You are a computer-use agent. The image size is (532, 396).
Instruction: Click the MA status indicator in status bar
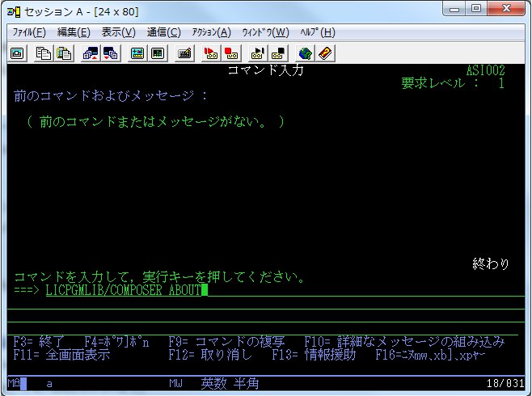(15, 383)
